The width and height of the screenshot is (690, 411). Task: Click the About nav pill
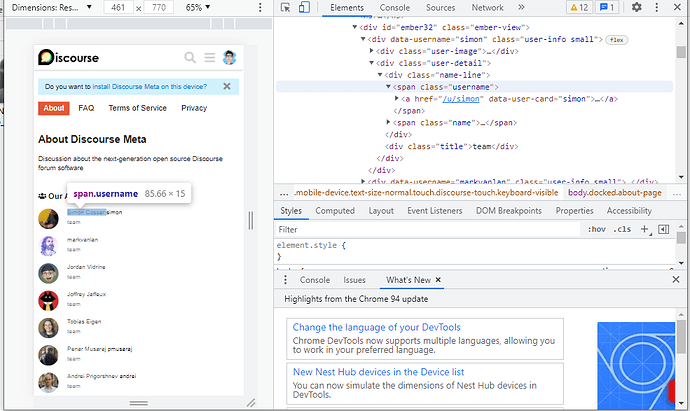54,108
